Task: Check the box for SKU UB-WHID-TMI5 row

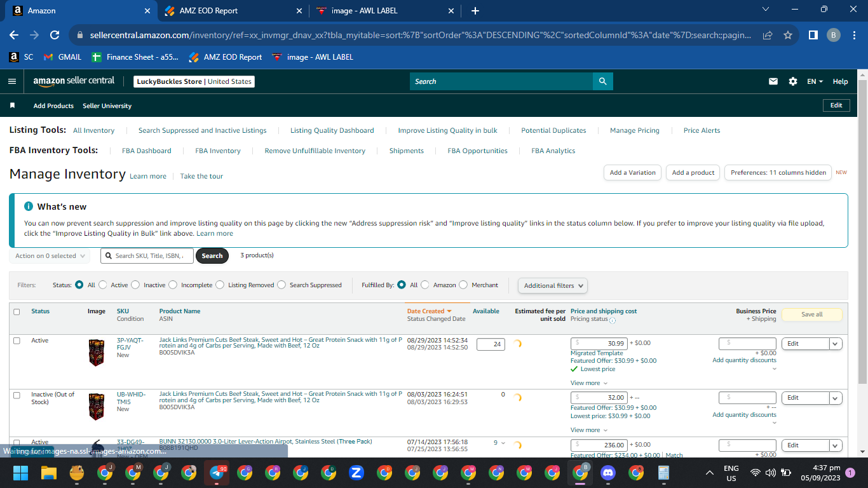Action: pos(17,395)
